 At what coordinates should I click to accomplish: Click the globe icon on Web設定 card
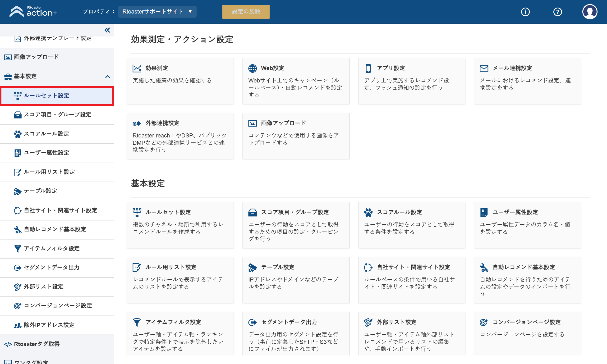253,68
